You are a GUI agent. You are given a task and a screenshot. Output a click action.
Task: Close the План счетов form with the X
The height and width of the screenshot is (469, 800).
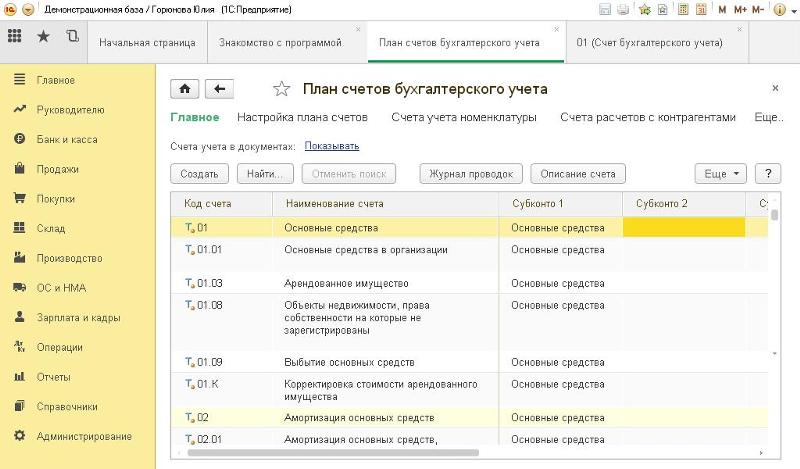tap(775, 88)
